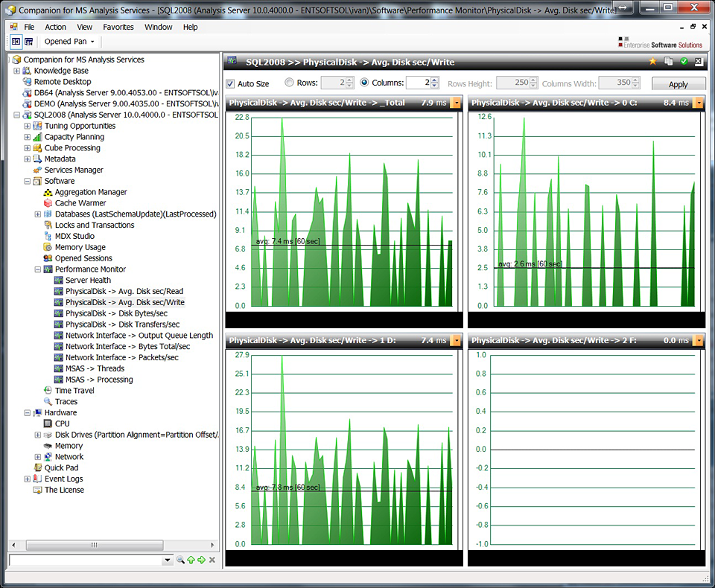
Task: Open the _Total chart orange dropdown
Action: tap(456, 103)
